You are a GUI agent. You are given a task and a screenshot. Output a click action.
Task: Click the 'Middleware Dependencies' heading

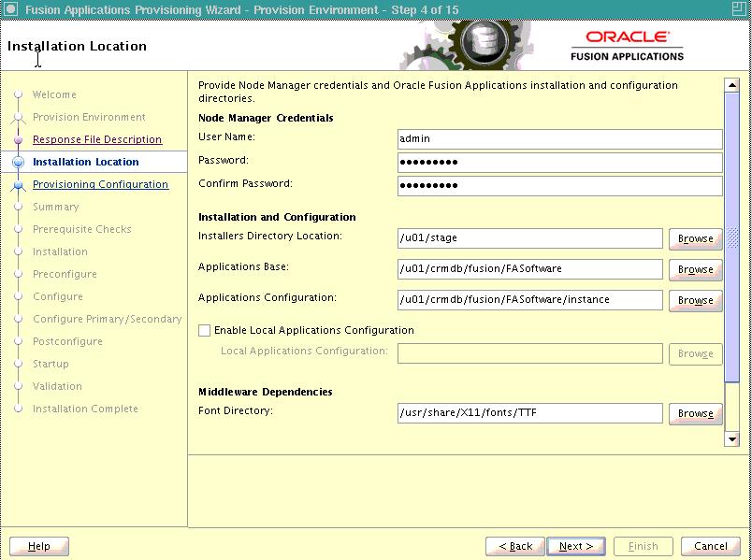(266, 392)
